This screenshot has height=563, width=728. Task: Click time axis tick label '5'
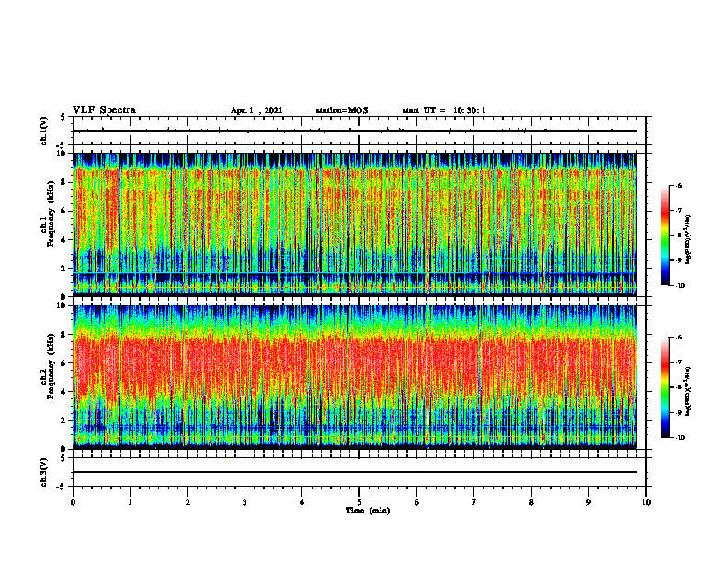(359, 502)
